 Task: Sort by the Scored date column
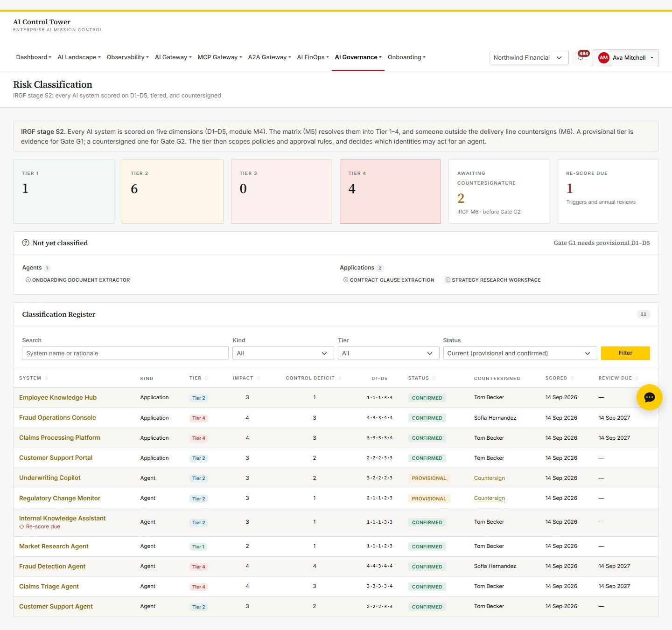click(x=560, y=378)
